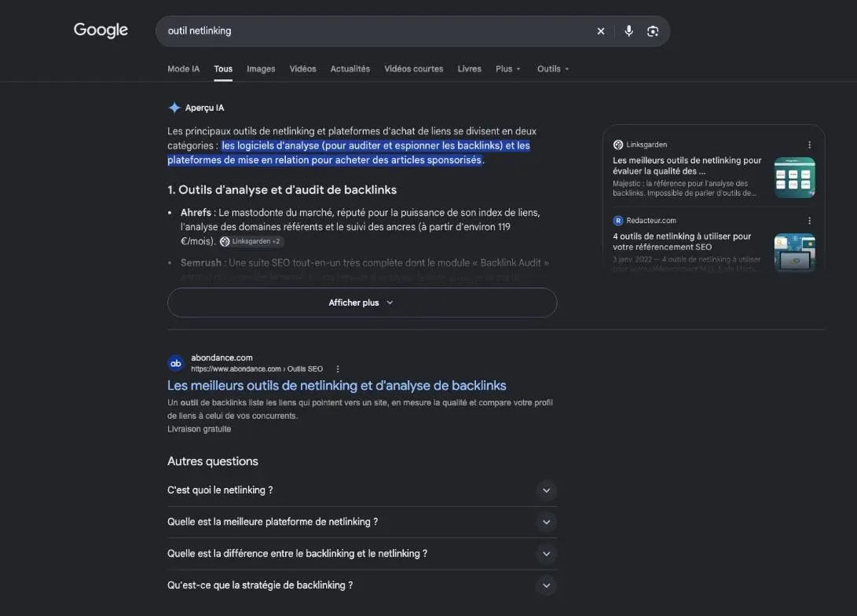
Task: Open '4 outils de netlinking à utiliser' card title
Action: (682, 241)
